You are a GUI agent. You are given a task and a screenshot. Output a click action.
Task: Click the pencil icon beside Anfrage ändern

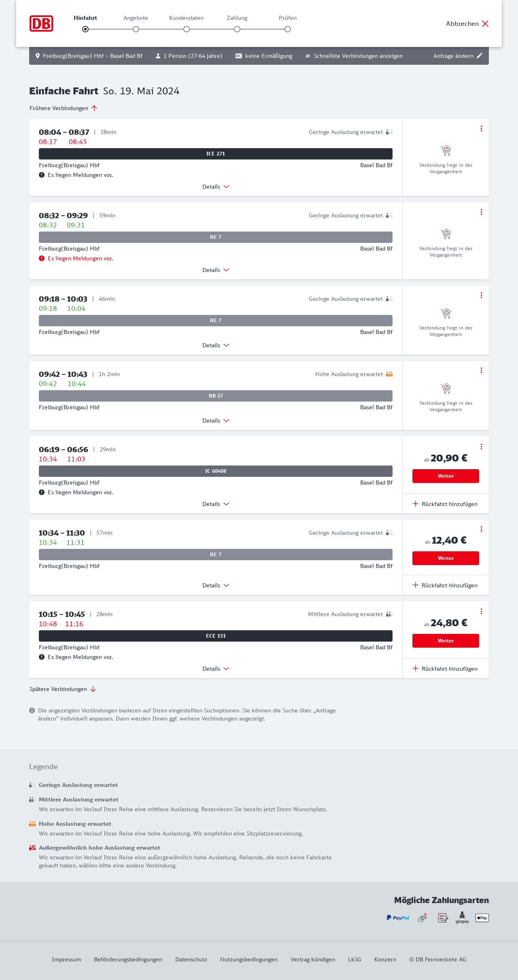tap(480, 56)
